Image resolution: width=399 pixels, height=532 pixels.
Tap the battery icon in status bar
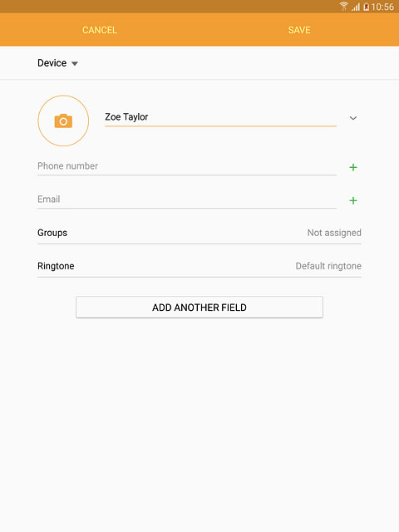366,7
